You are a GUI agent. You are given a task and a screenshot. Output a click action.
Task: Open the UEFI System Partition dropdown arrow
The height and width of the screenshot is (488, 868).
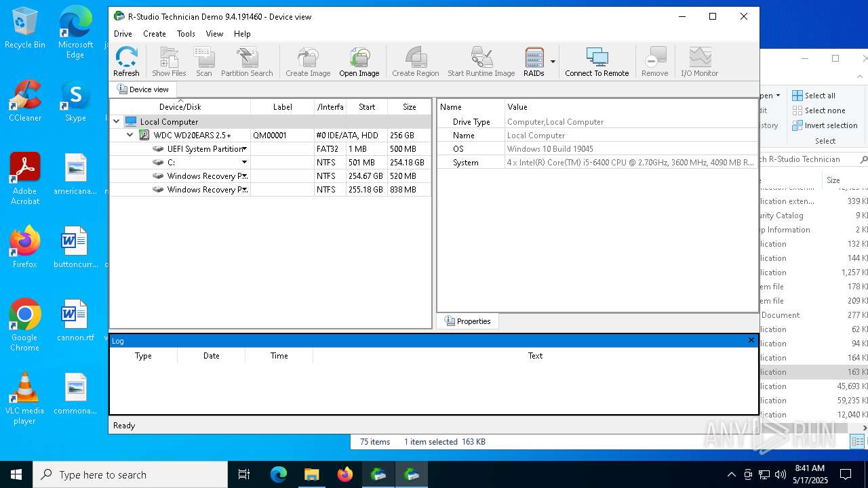coord(245,149)
